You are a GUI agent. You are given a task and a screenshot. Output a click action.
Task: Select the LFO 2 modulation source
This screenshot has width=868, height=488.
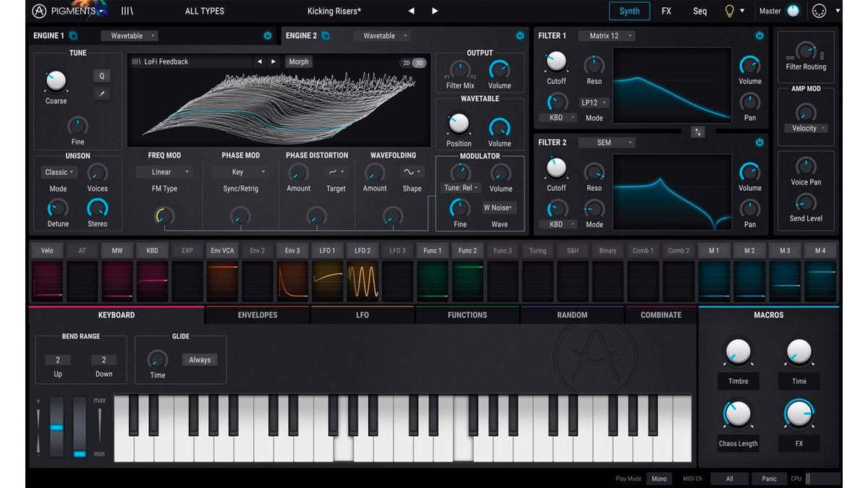pyautogui.click(x=362, y=250)
